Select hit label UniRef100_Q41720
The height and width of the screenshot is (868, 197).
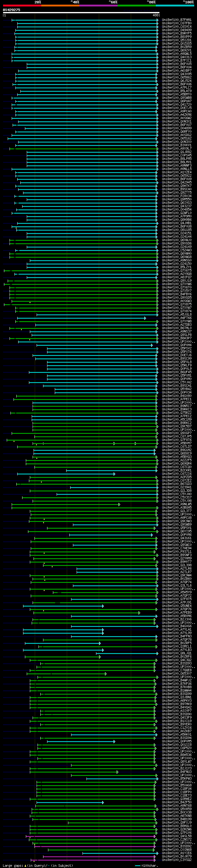point(176,104)
